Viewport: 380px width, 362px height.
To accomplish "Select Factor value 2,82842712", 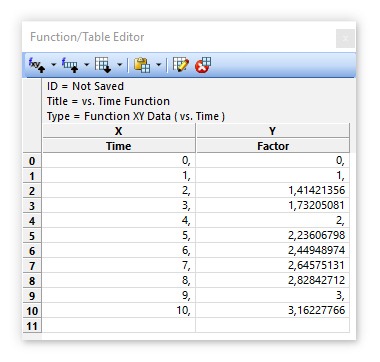I will [x=273, y=280].
